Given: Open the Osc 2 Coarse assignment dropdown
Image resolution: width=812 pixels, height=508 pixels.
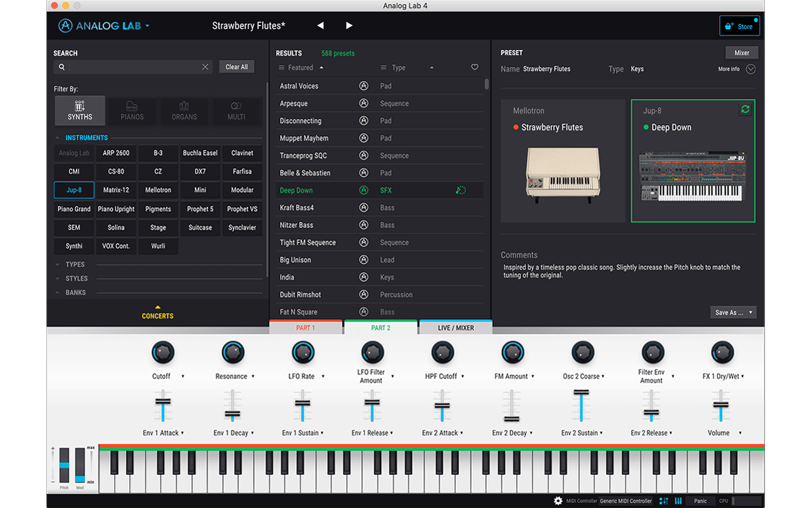Looking at the screenshot, I should coord(603,376).
